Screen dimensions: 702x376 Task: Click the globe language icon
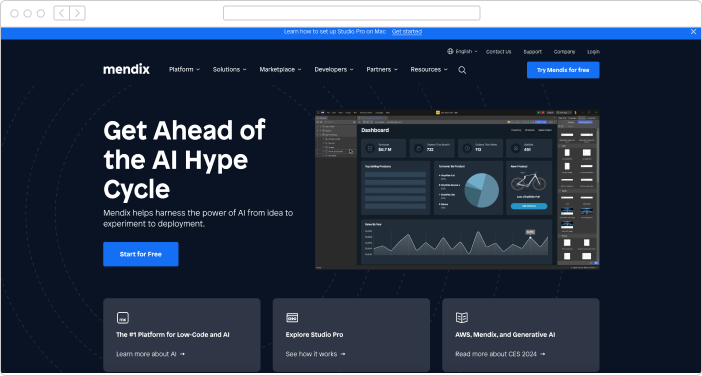[x=450, y=51]
